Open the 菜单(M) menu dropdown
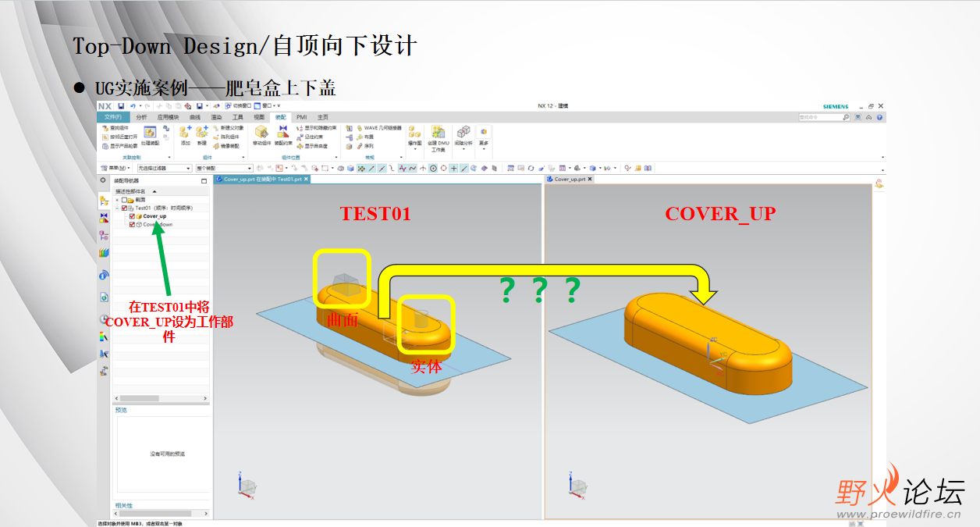Screen dimensions: 980x527 click(x=117, y=168)
